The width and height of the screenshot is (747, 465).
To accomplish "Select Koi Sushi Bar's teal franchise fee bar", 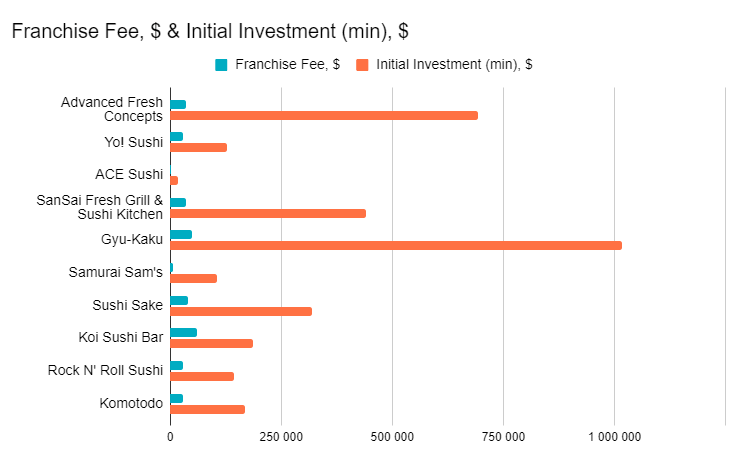I will 183,333.
